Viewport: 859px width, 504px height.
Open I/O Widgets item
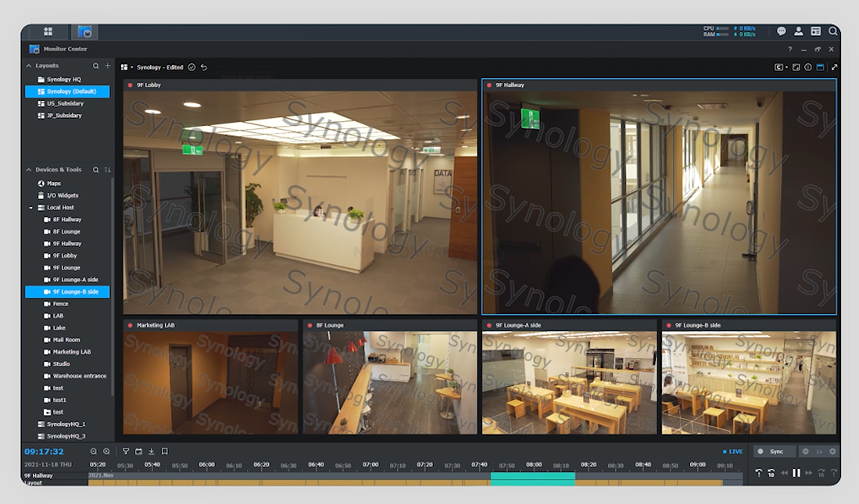[67, 195]
